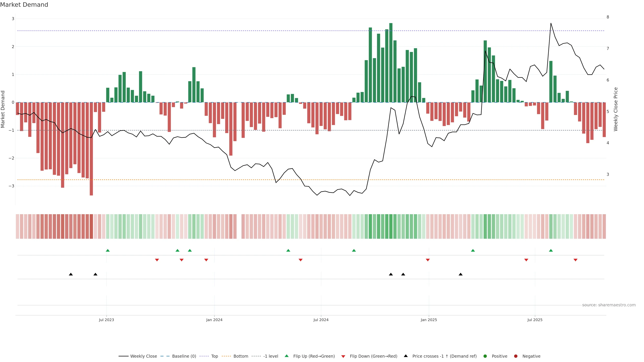Click first green flip-up marker near Jul 2023
The width and height of the screenshot is (644, 362).
tap(108, 250)
